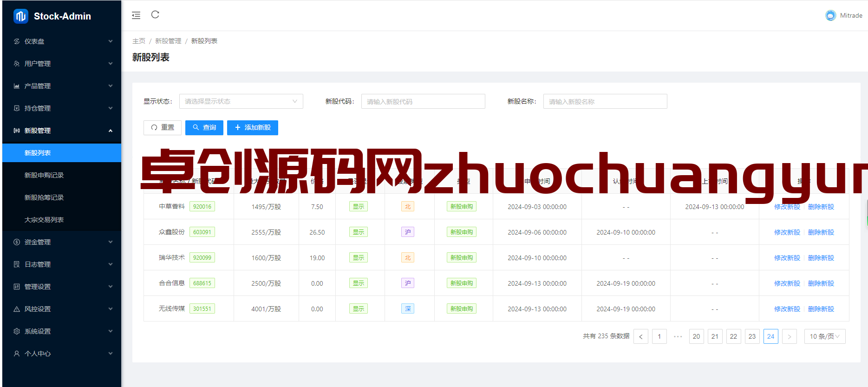
Task: Click 删除新股 for 众鑫股份
Action: coord(821,232)
